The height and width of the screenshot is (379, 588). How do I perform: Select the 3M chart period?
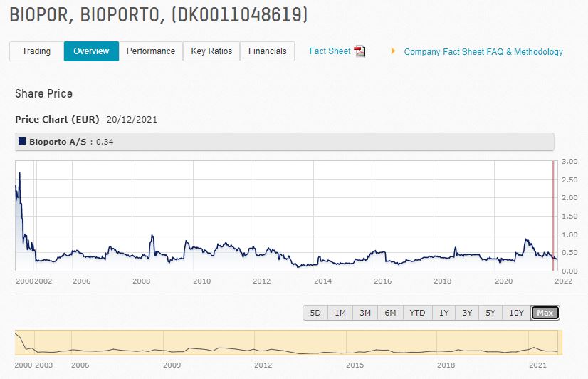[365, 313]
